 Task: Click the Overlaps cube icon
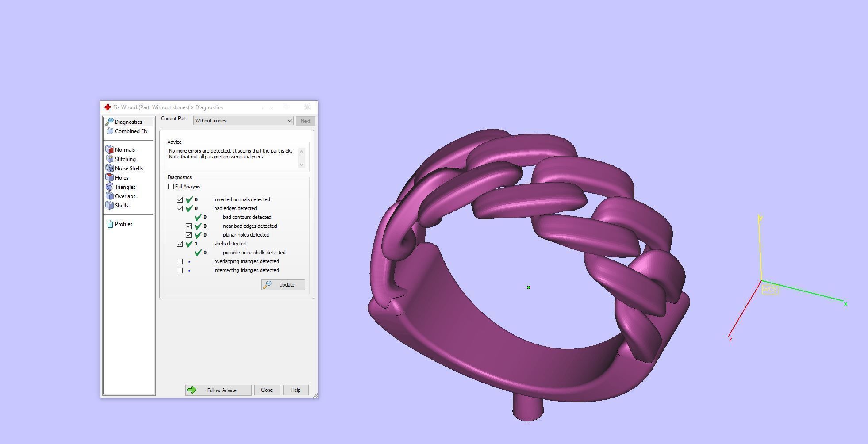[x=109, y=196]
